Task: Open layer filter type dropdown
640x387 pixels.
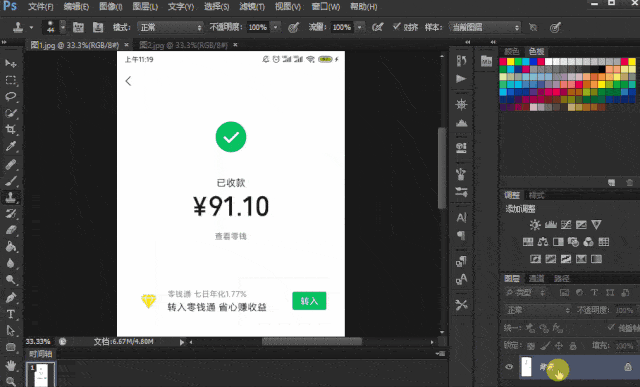Action: pyautogui.click(x=525, y=292)
